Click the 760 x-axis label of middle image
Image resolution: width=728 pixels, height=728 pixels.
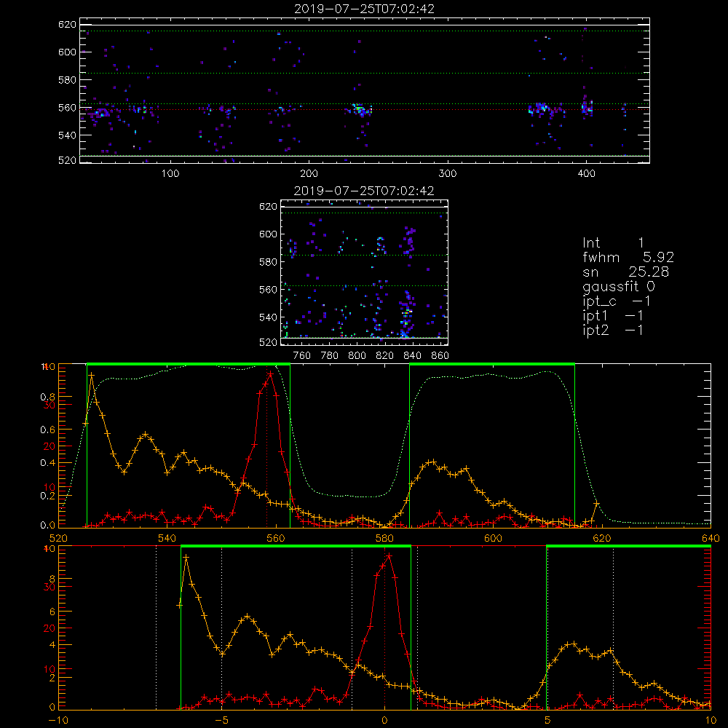pyautogui.click(x=302, y=356)
